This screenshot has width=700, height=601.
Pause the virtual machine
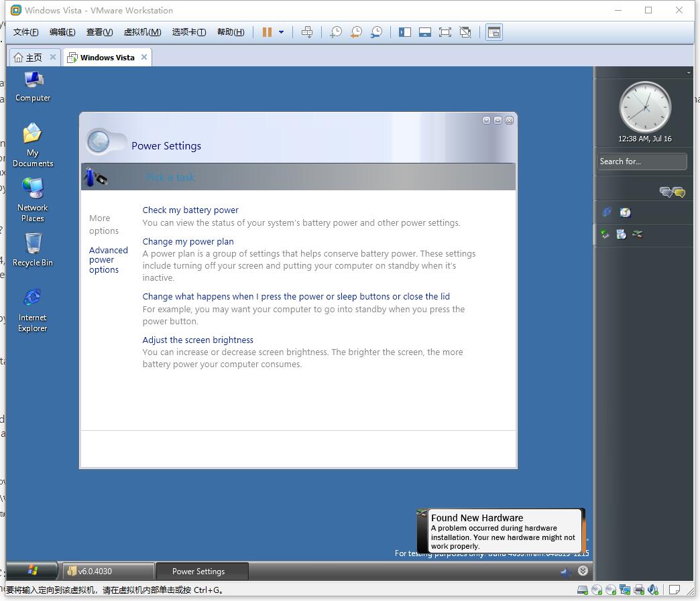267,32
